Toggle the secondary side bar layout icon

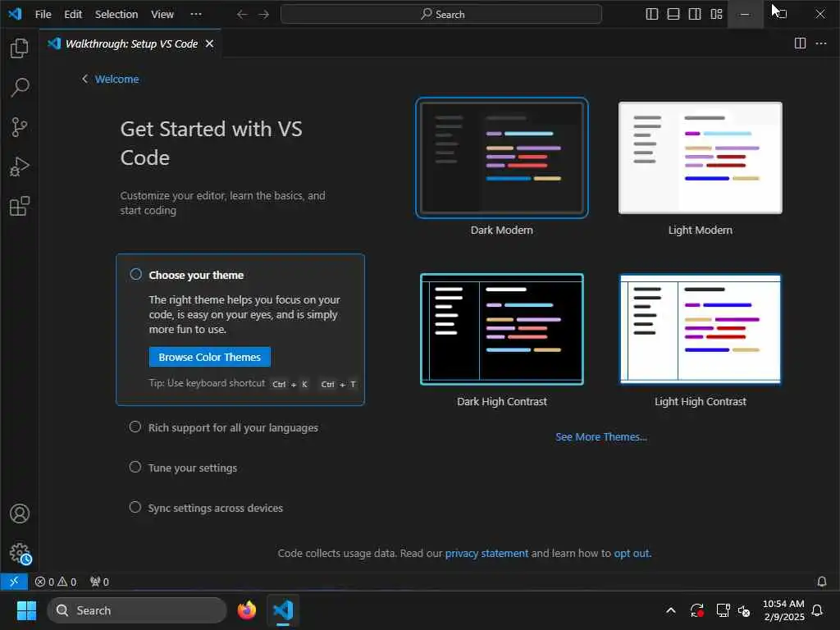point(695,15)
